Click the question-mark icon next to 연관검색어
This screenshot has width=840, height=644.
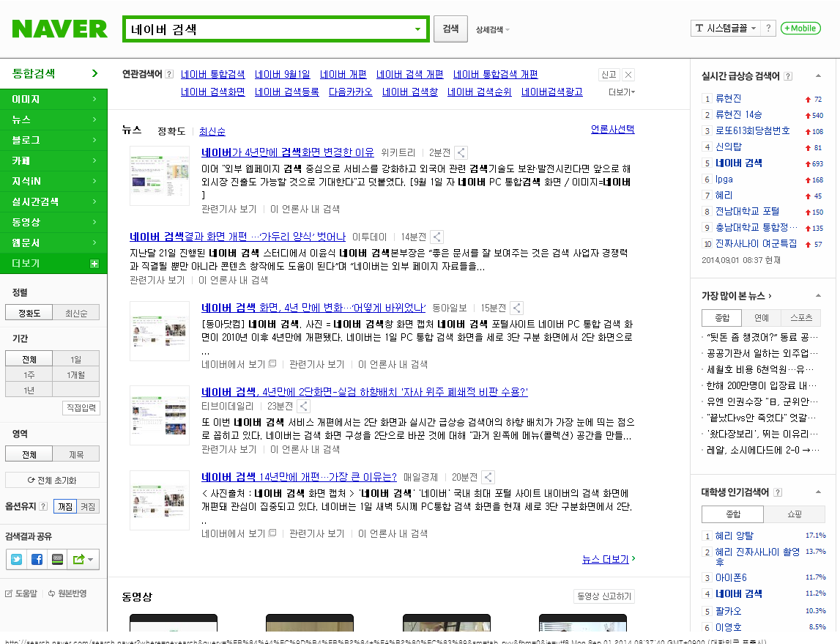169,74
